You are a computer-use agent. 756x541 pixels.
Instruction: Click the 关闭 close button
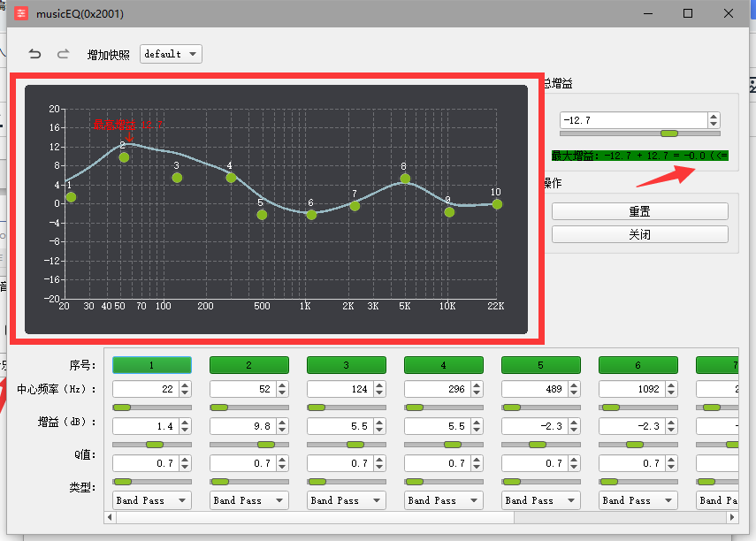click(x=640, y=234)
